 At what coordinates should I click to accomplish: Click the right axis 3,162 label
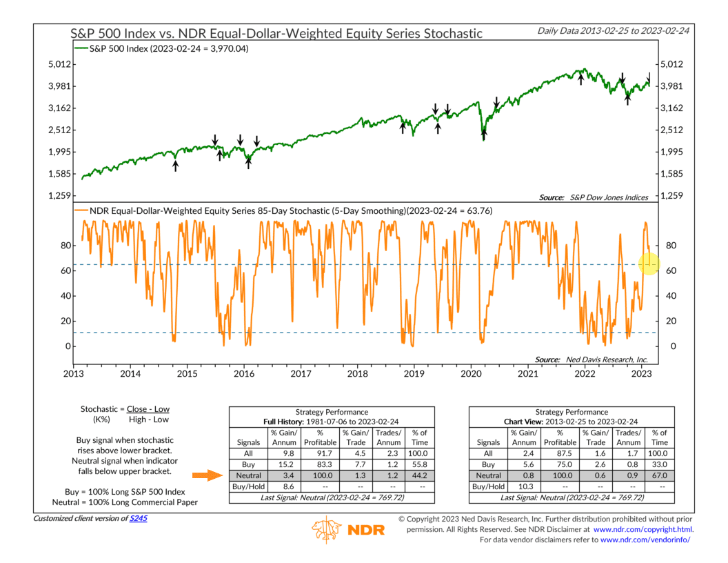click(x=672, y=108)
